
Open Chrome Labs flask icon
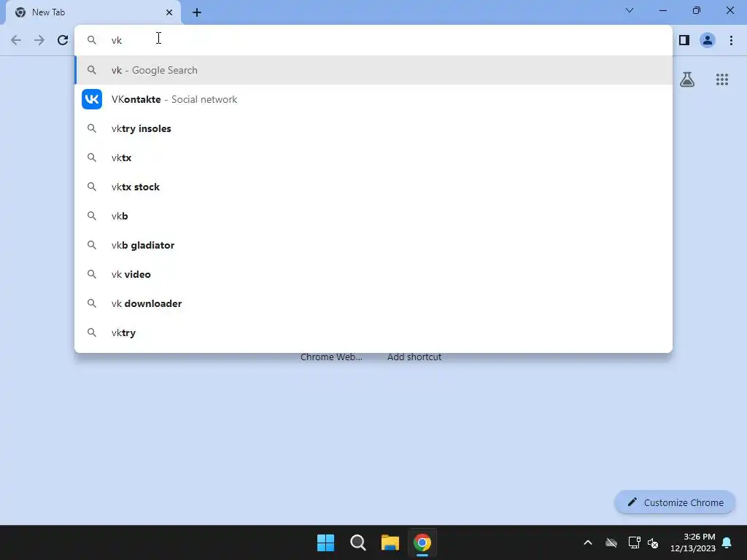[x=687, y=79]
